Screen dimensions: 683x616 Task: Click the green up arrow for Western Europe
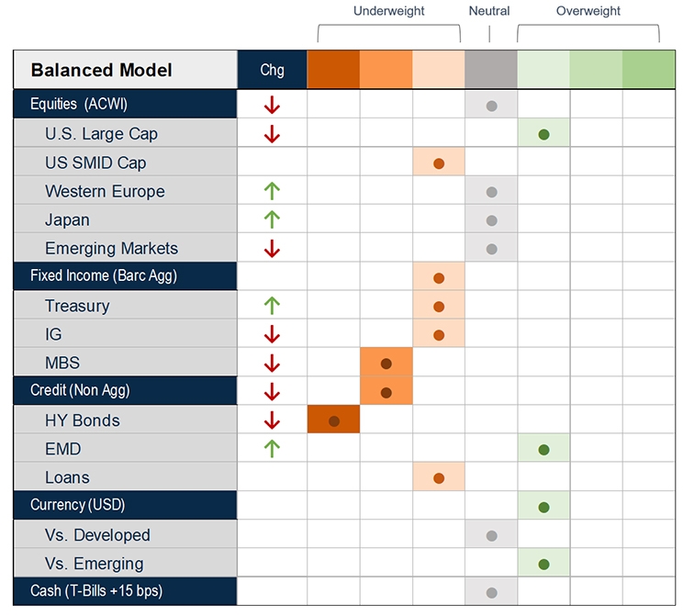coord(272,191)
